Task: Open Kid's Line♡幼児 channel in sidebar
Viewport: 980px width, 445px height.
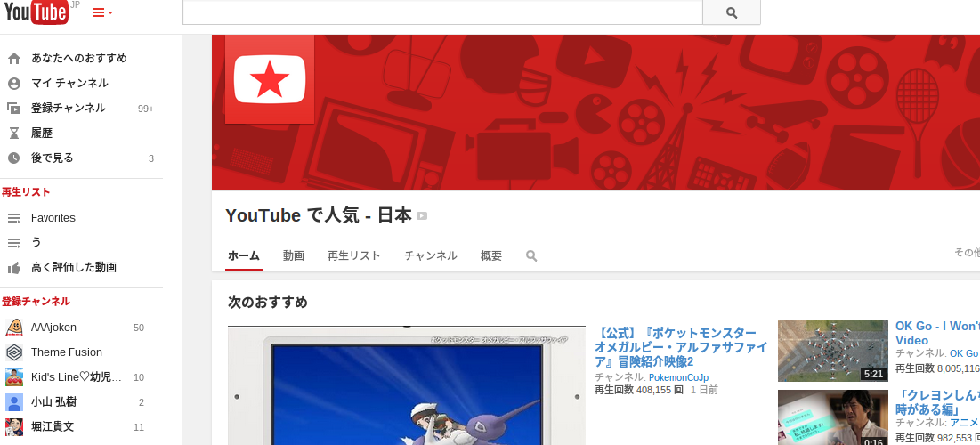Action: (x=77, y=377)
